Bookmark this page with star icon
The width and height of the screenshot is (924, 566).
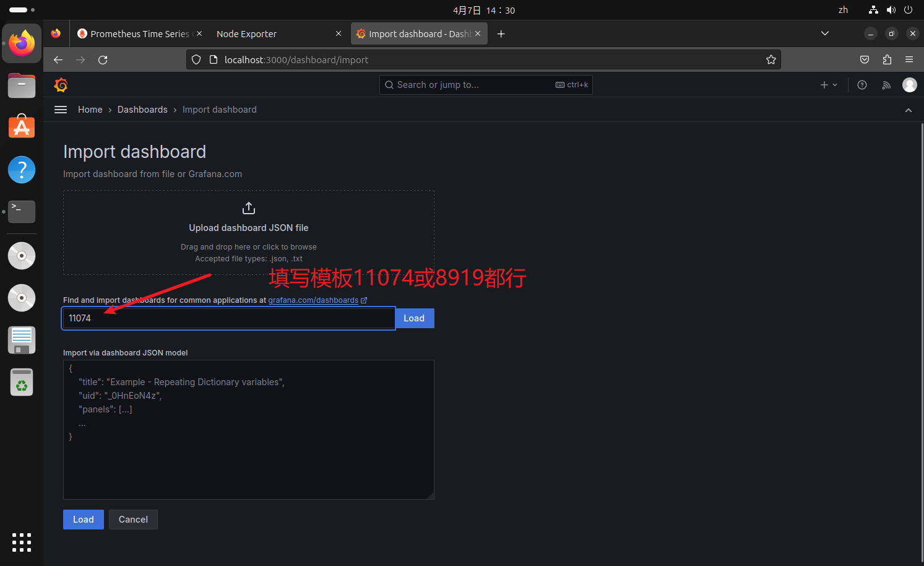tap(771, 59)
